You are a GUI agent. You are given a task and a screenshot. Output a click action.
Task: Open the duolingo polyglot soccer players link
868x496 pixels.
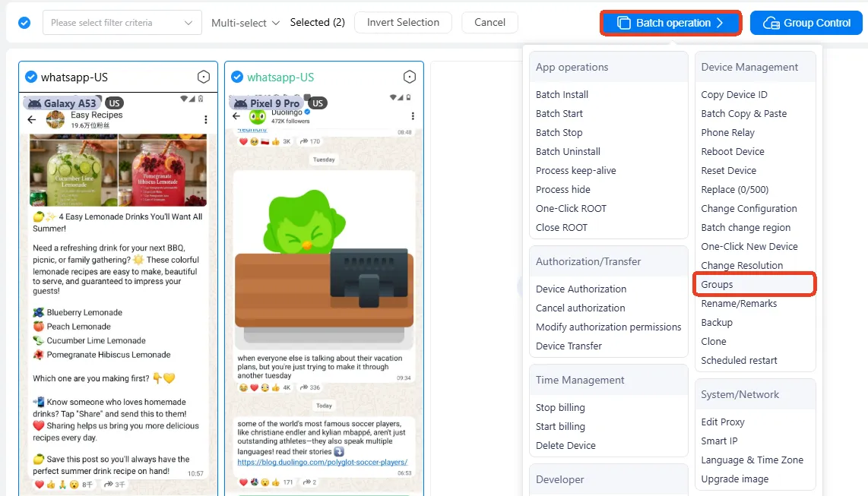[x=322, y=463]
